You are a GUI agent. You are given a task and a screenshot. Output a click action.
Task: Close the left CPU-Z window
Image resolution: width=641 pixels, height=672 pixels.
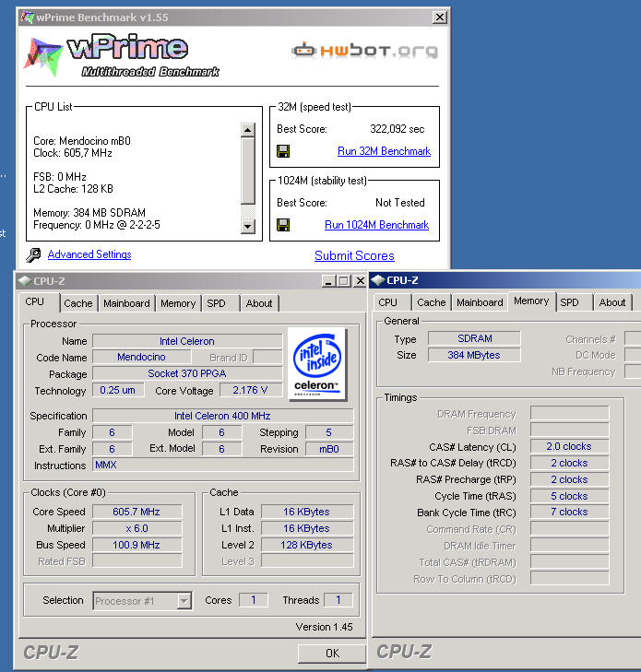[x=361, y=281]
